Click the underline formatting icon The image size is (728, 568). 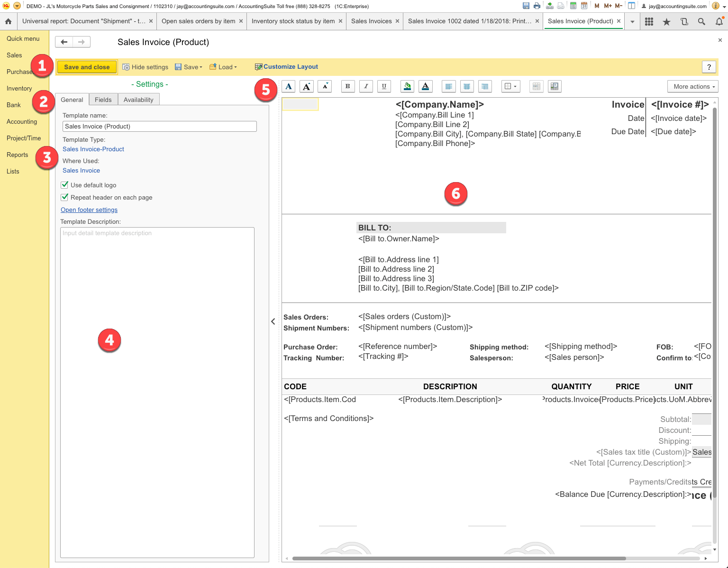coord(384,86)
